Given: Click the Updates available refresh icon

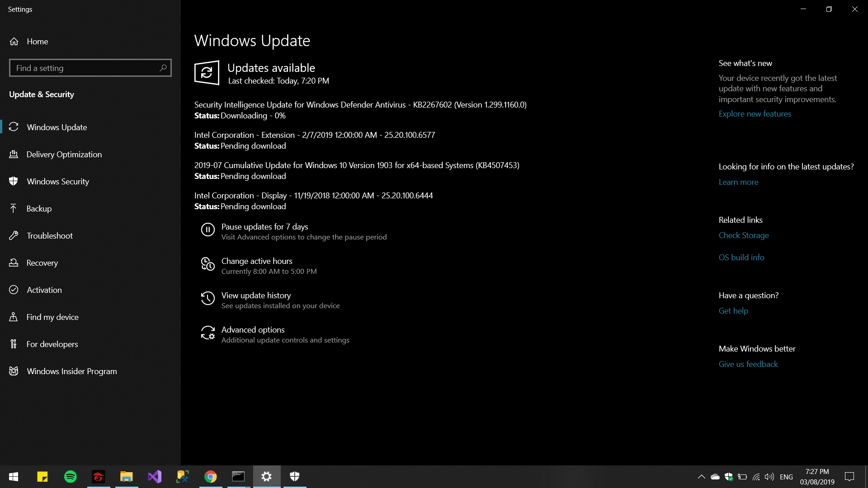Looking at the screenshot, I should pos(207,73).
